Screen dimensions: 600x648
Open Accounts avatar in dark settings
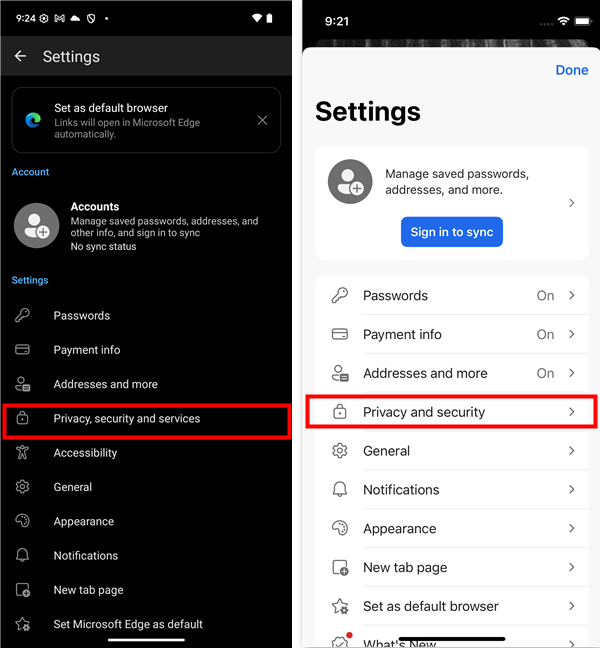pos(36,226)
